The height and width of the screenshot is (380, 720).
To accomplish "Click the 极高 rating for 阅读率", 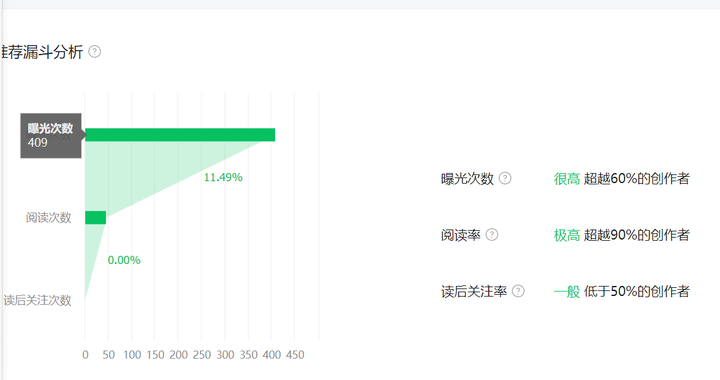I will [567, 235].
